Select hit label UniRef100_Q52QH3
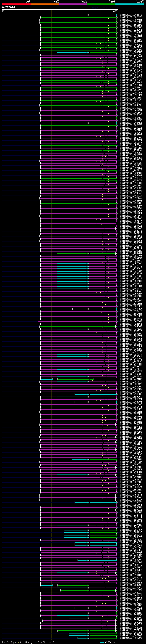146x644 pixels. [x=131, y=22]
